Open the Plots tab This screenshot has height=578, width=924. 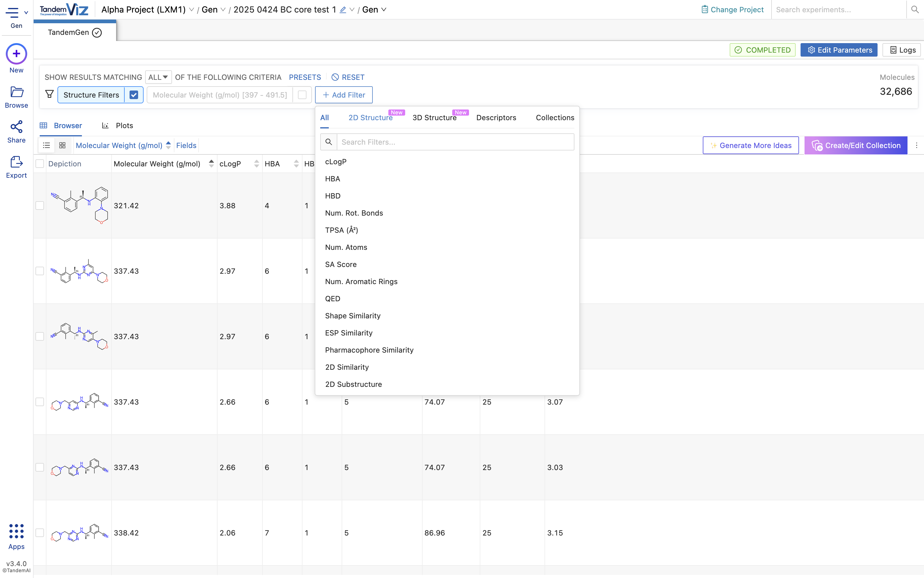click(x=118, y=125)
